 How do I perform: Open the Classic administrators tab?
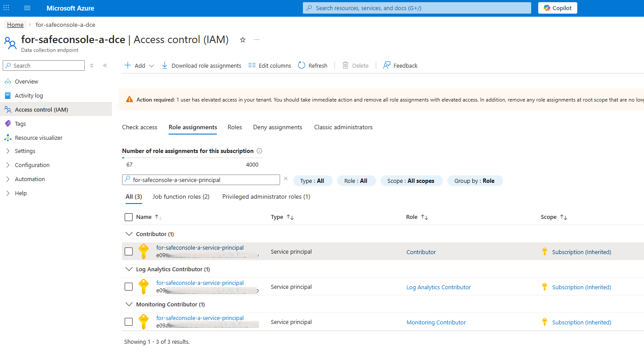tap(343, 127)
